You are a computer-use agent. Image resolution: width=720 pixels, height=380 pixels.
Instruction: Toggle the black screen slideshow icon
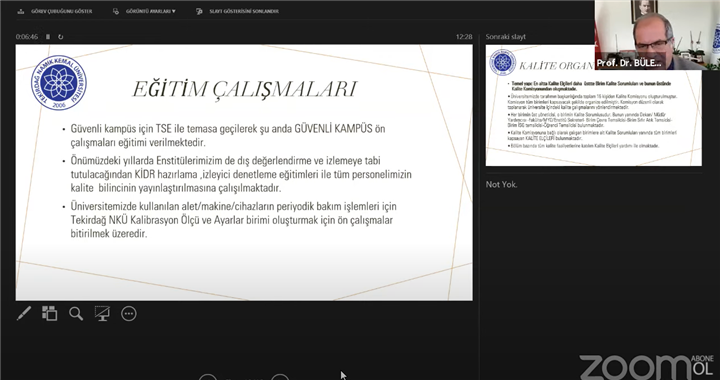pos(102,313)
